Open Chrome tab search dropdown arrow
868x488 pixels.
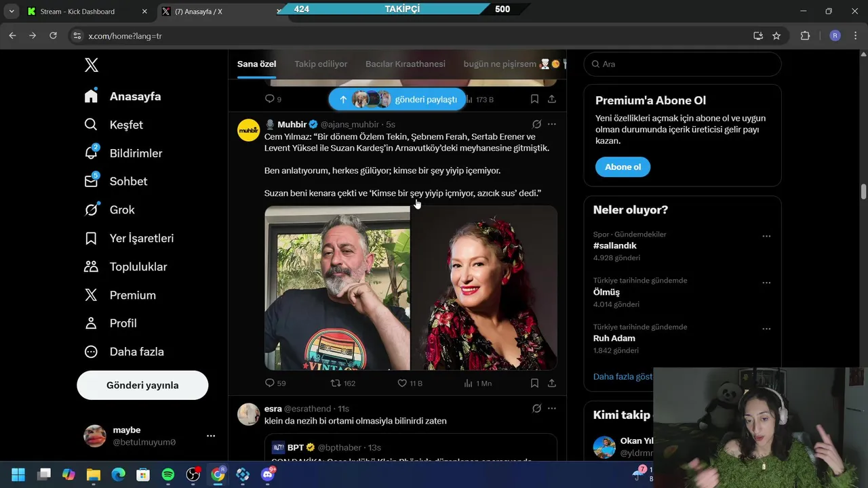tap(12, 12)
